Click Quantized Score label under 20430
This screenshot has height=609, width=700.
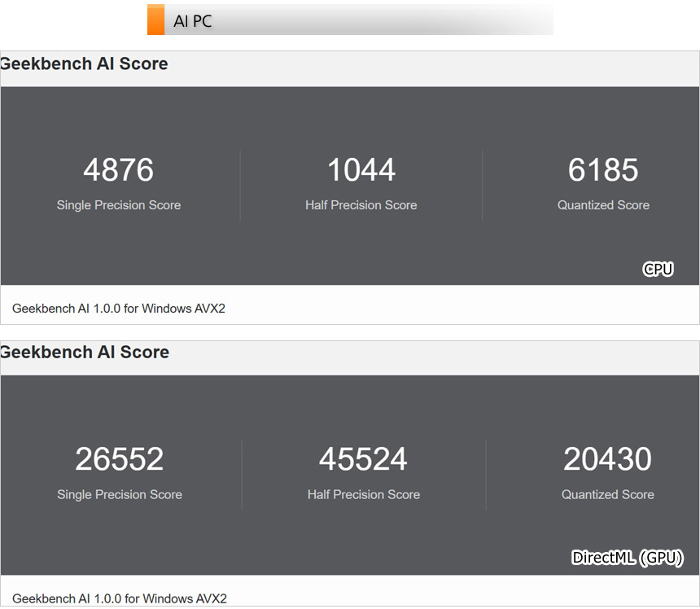(x=608, y=494)
